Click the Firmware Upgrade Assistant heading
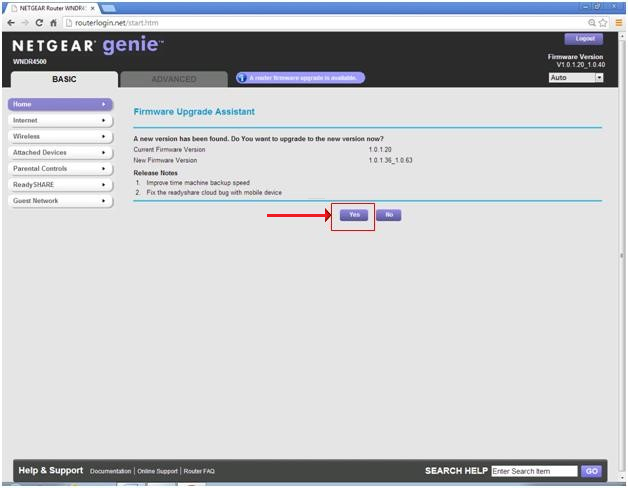628x488 pixels. point(194,112)
